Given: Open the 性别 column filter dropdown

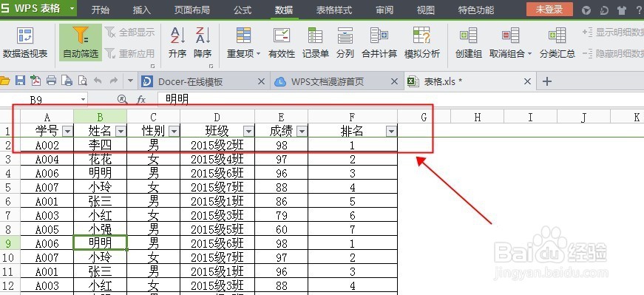Looking at the screenshot, I should click(174, 132).
